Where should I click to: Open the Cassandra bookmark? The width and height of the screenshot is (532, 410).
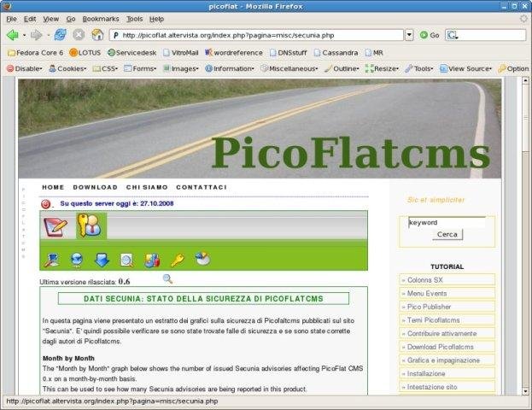click(x=336, y=53)
